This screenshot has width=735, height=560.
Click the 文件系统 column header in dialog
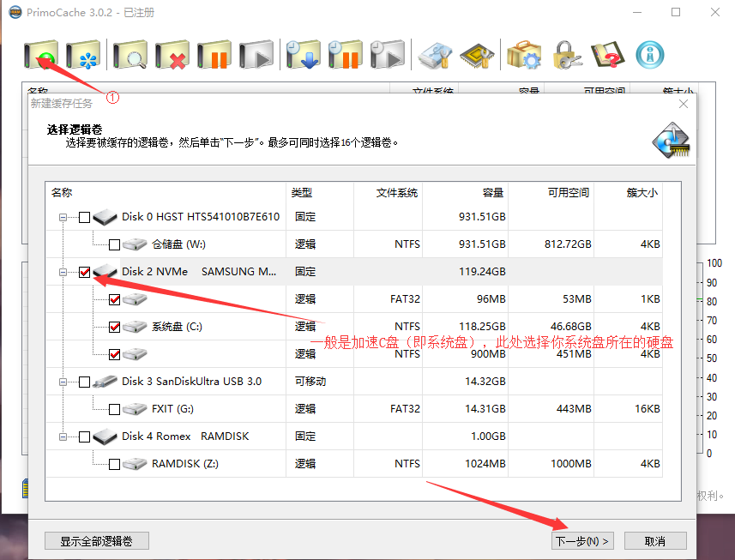click(x=389, y=193)
